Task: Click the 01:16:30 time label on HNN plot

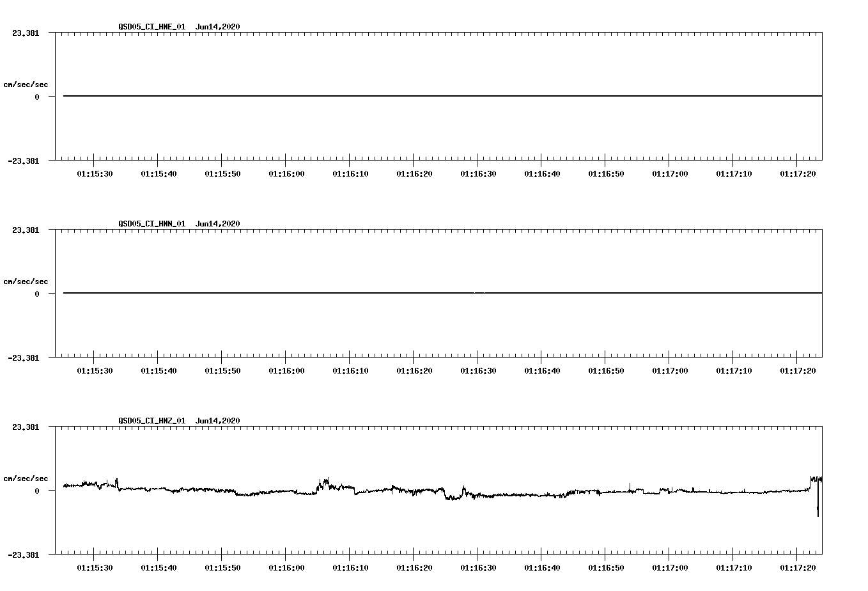Action: pyautogui.click(x=478, y=371)
